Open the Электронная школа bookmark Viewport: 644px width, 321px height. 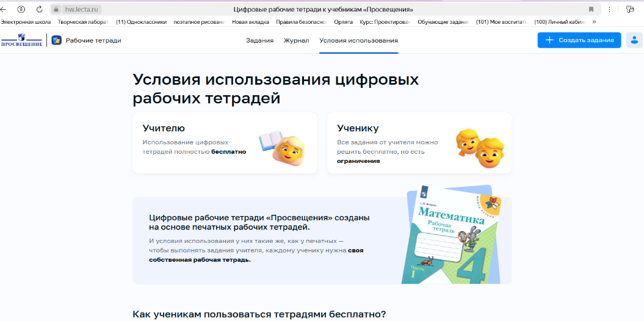click(26, 22)
